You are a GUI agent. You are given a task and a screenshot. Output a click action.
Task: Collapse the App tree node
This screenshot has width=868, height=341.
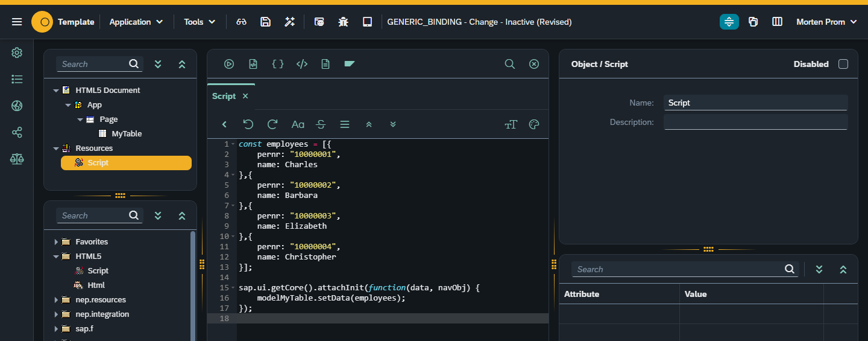(x=68, y=105)
